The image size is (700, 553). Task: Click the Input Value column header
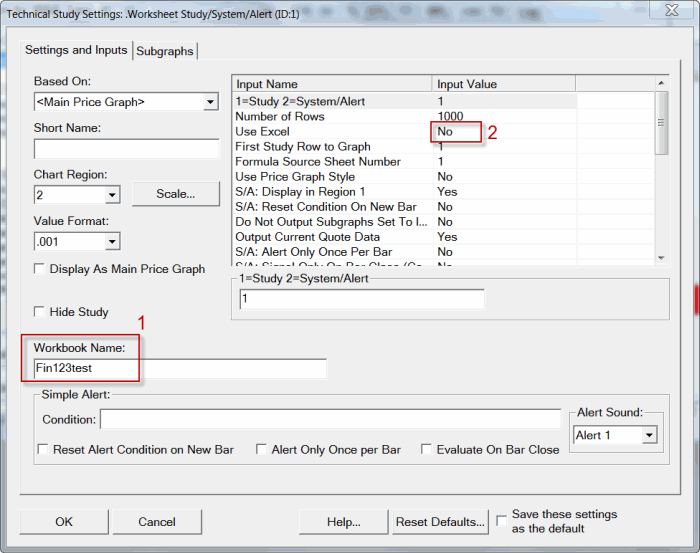504,84
